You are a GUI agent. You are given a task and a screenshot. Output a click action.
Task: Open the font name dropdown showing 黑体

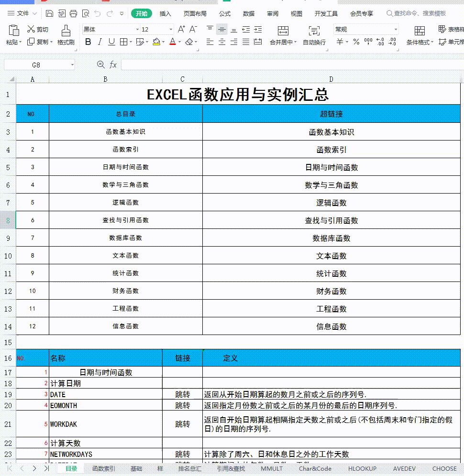point(110,30)
